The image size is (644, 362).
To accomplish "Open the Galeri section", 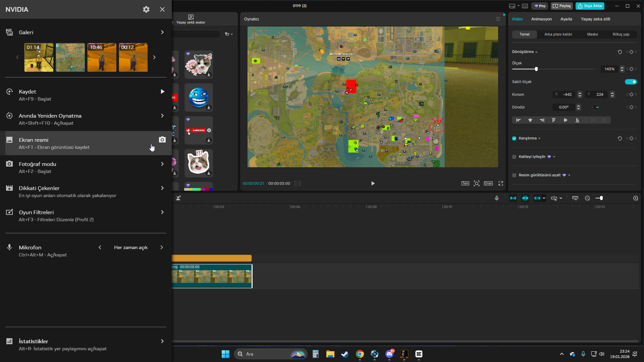I will click(86, 32).
